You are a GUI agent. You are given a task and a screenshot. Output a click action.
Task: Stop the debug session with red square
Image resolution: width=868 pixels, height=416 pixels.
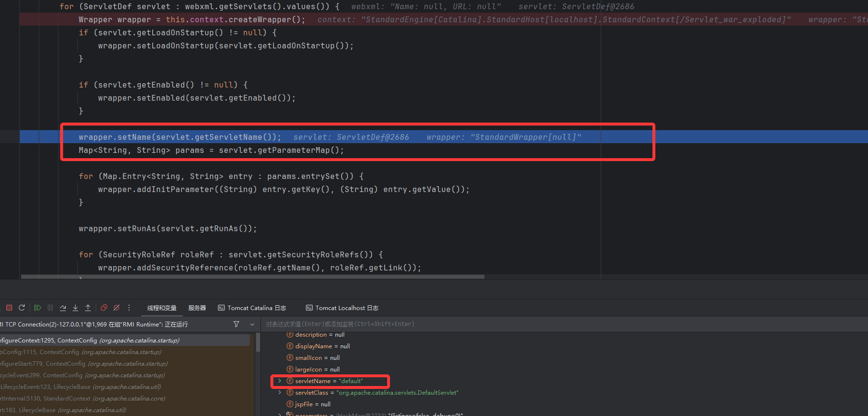coord(9,308)
